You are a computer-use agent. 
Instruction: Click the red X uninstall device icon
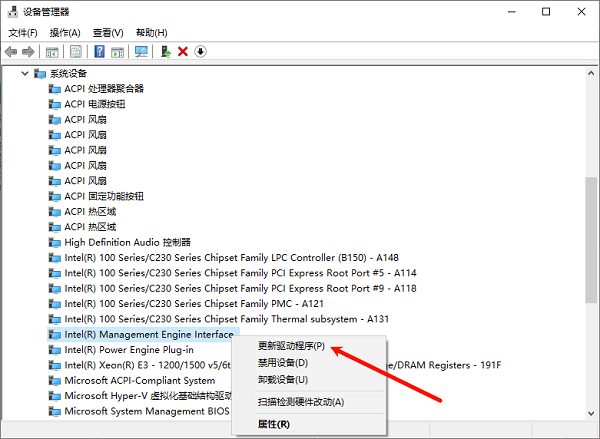coord(182,51)
